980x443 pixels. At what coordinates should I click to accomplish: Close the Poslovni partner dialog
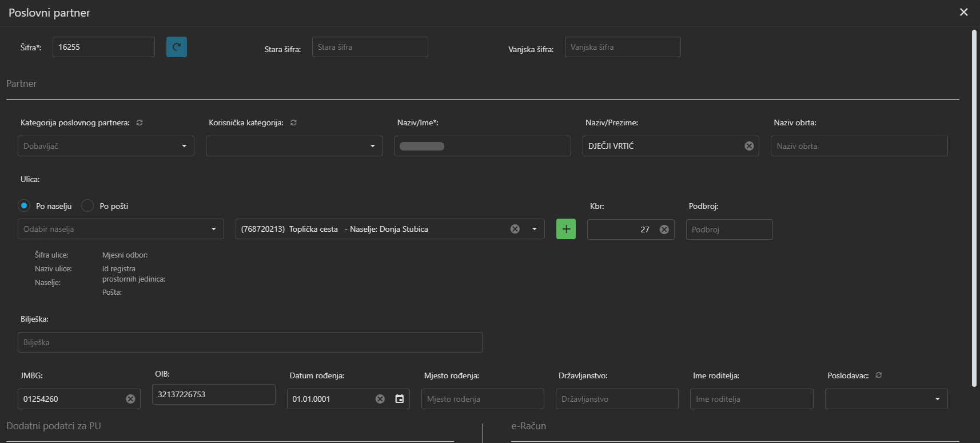tap(963, 12)
